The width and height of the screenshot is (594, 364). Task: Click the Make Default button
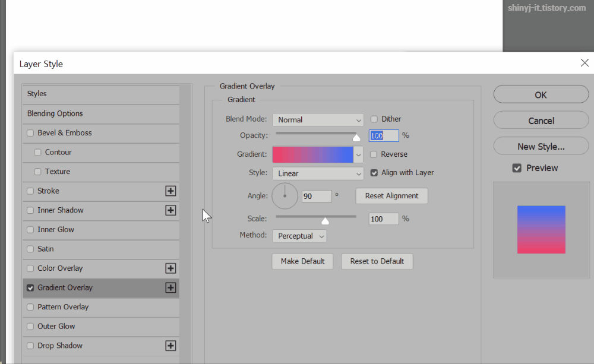click(x=302, y=261)
